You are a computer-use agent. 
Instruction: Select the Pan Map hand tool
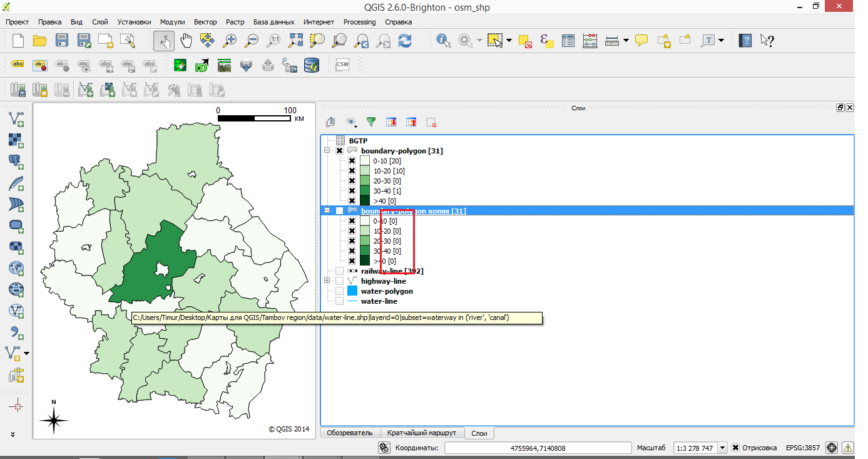click(186, 41)
